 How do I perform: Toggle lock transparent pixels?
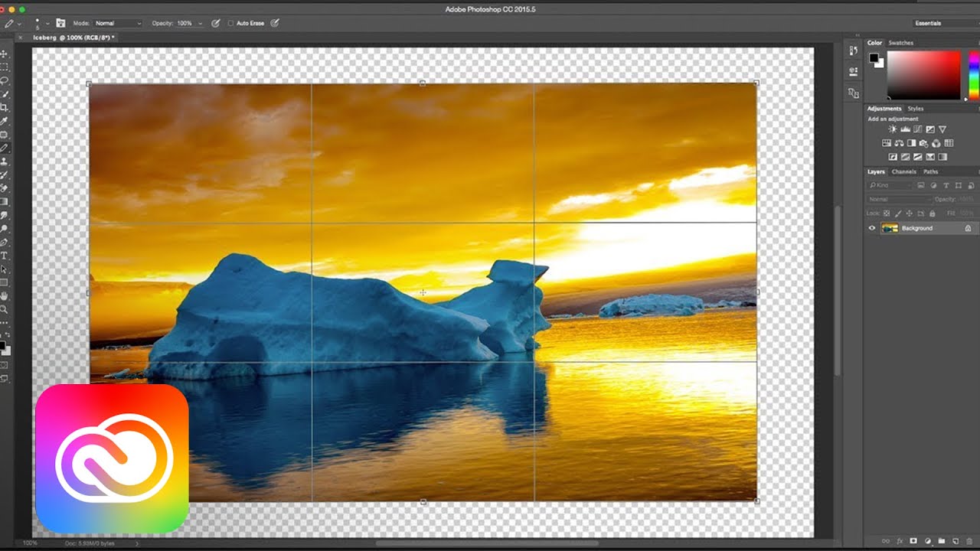pos(887,214)
